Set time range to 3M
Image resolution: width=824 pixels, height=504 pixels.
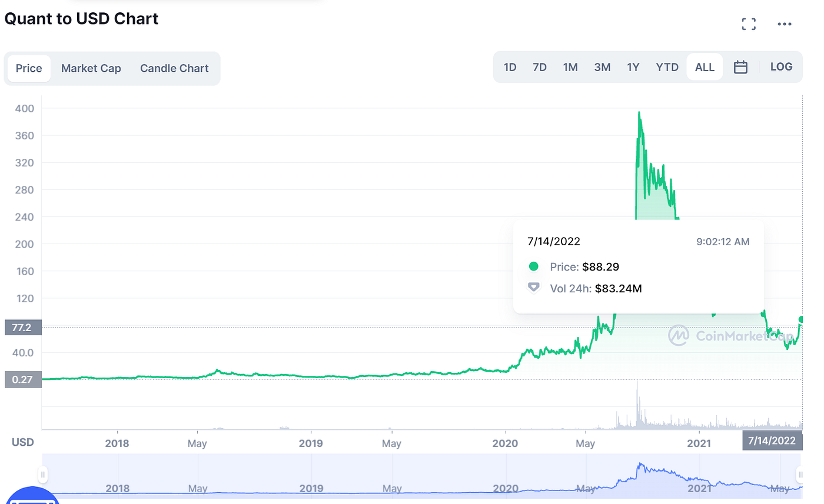[x=602, y=67]
